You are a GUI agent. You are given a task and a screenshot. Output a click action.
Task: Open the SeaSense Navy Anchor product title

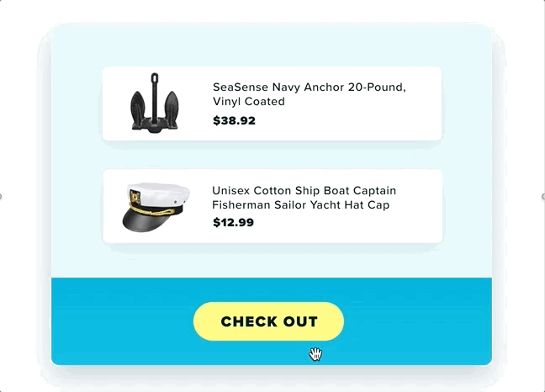pos(310,94)
